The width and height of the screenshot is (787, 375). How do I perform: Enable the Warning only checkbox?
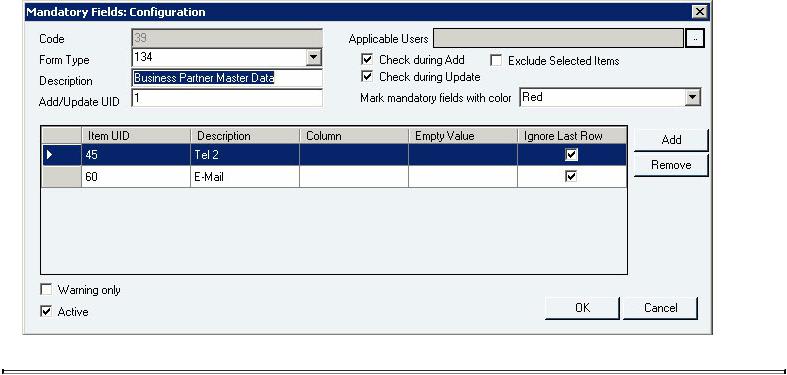(46, 290)
